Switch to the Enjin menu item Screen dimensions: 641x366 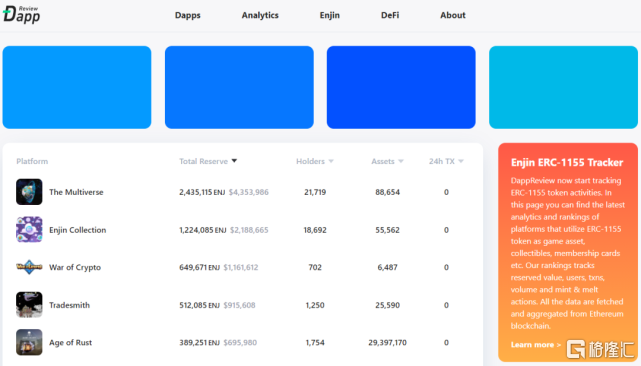tap(329, 15)
